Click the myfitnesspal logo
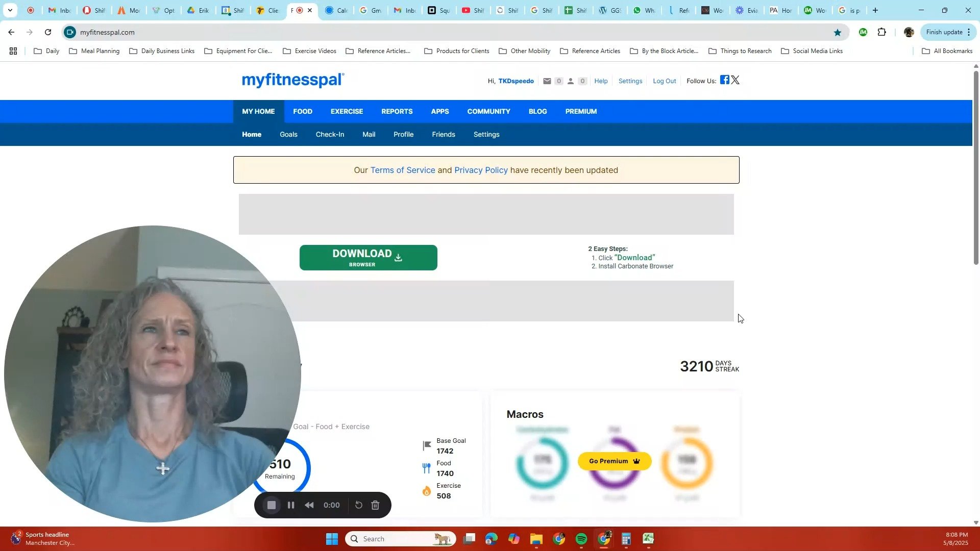The width and height of the screenshot is (980, 551). click(x=293, y=80)
